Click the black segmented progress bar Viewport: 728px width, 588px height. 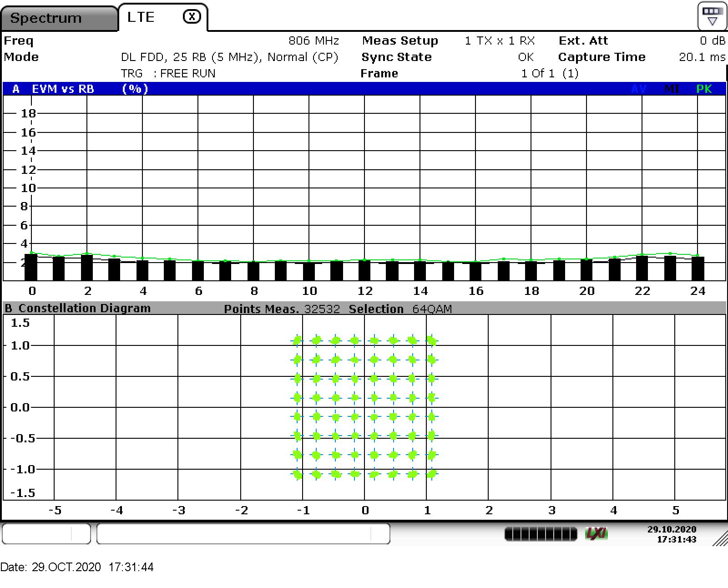click(541, 533)
